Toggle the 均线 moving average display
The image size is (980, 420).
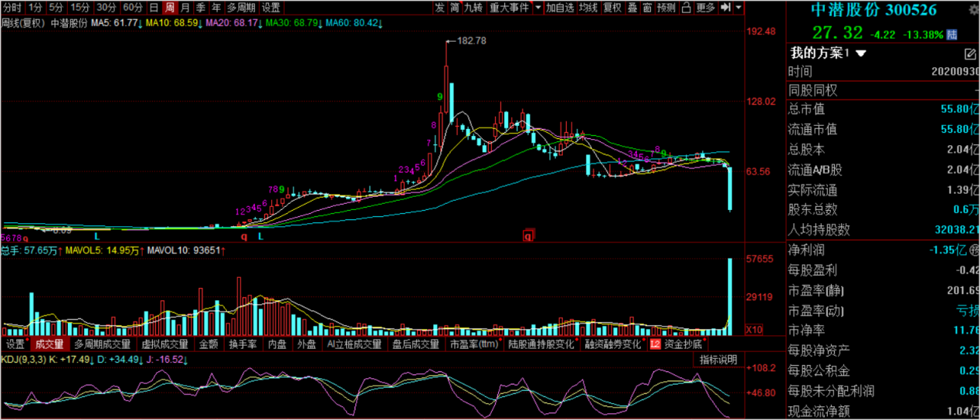588,8
